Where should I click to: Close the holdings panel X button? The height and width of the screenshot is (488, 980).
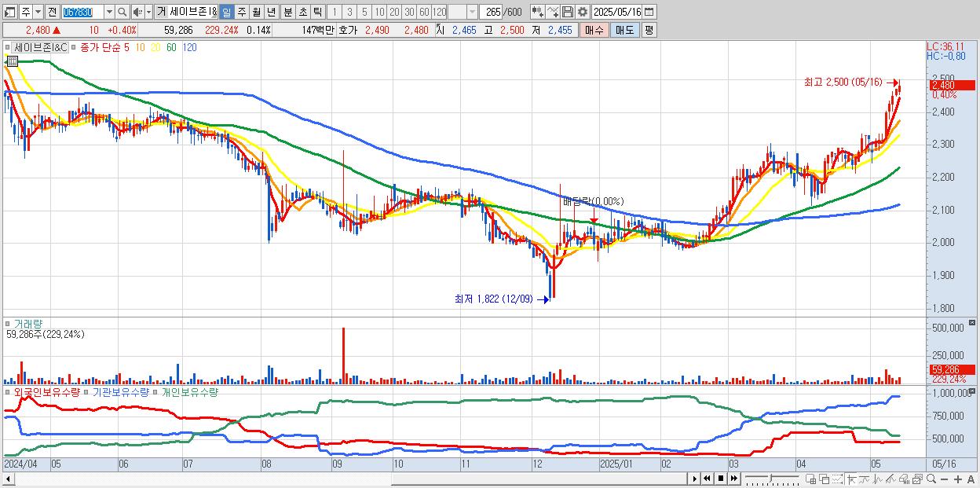[x=972, y=390]
